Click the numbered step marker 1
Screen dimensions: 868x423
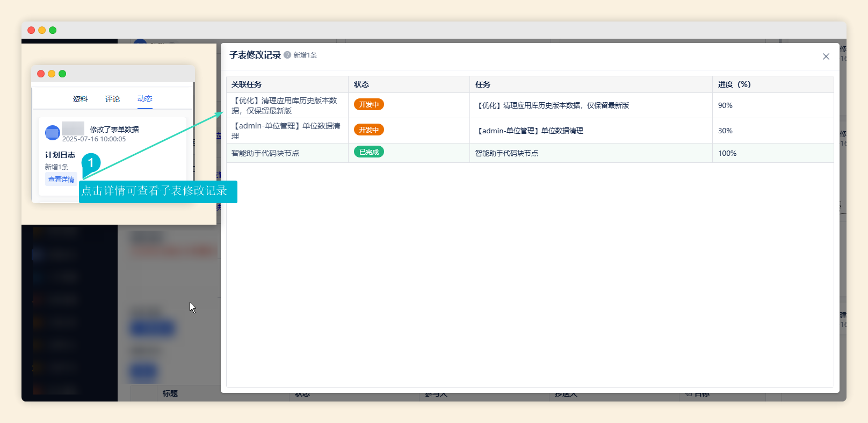tap(91, 162)
